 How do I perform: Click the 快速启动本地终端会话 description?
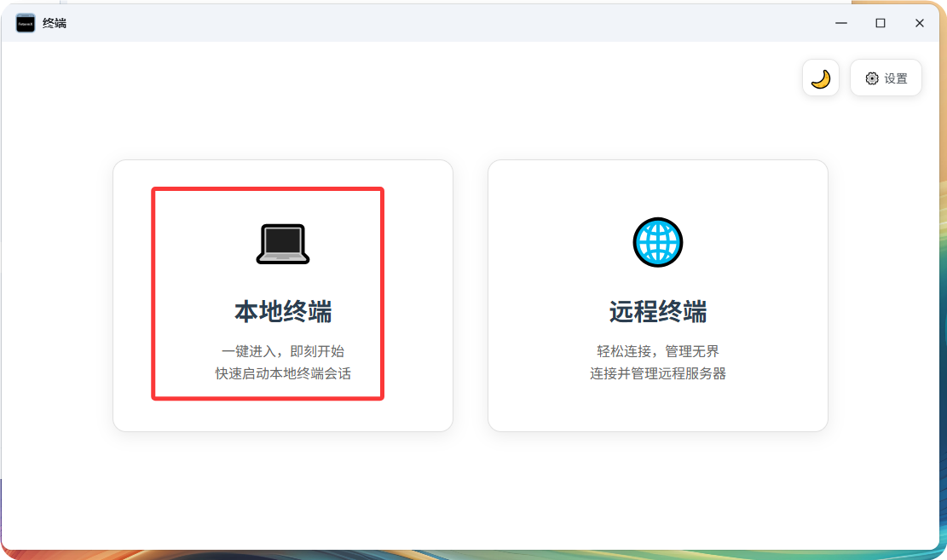tap(283, 373)
